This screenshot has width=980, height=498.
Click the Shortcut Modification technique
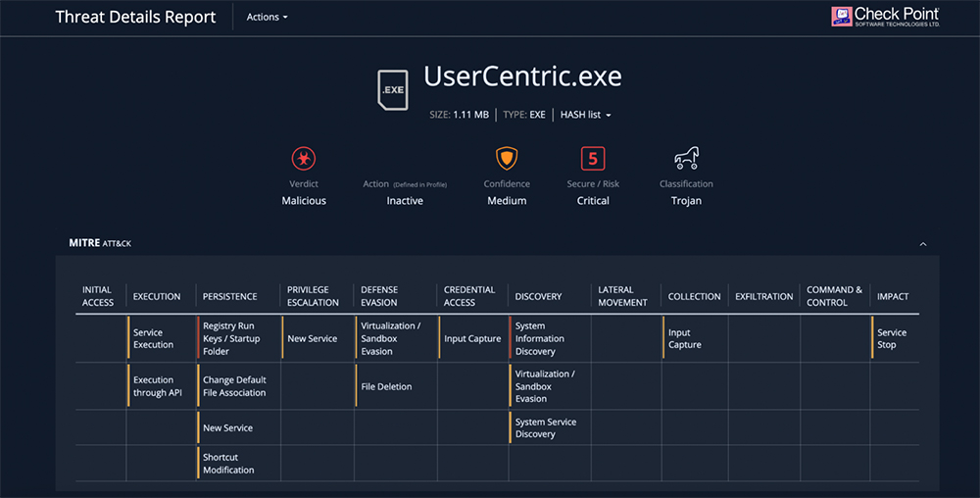(228, 464)
